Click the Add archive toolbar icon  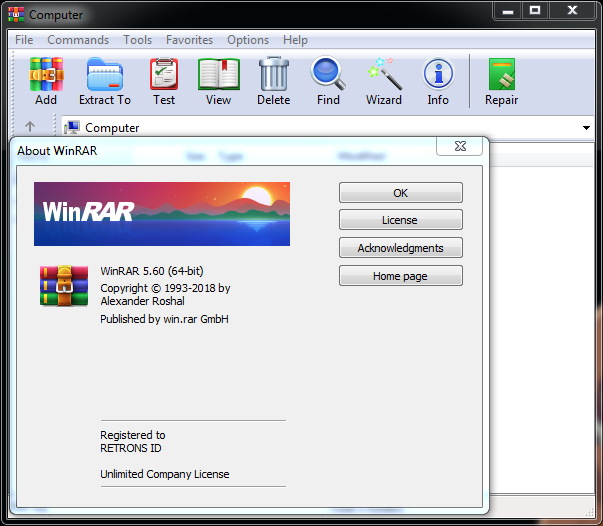coord(46,74)
